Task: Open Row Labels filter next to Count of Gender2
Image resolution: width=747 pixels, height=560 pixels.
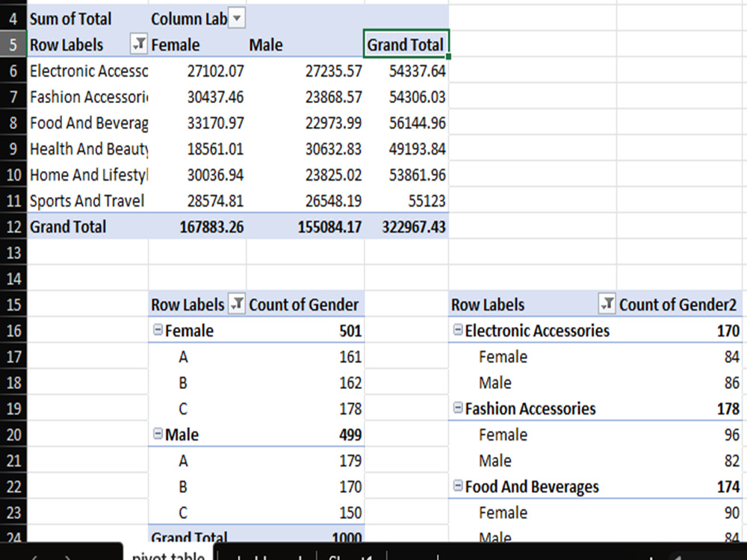Action: [x=607, y=305]
